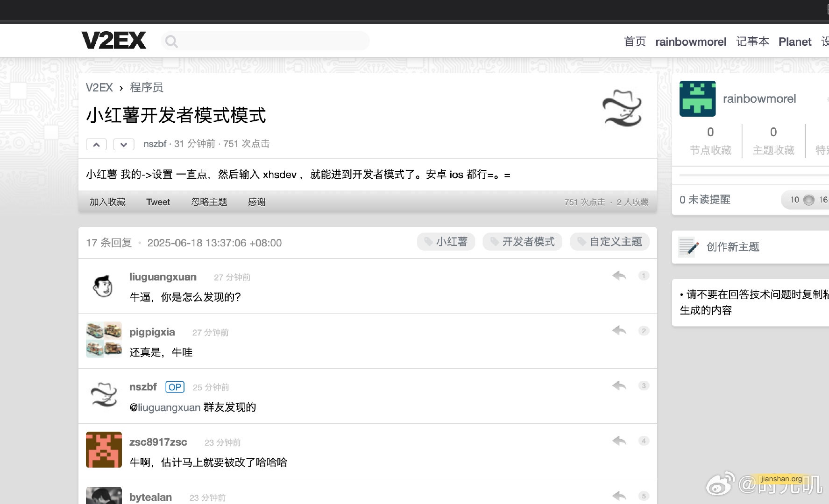Image resolution: width=829 pixels, height=504 pixels.
Task: Open pigpigxia username link
Action: click(x=152, y=332)
